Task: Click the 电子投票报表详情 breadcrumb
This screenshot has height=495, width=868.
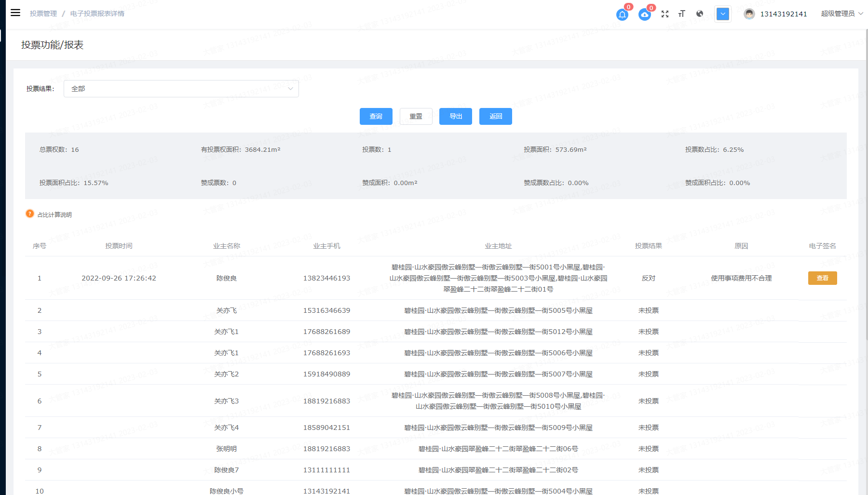Action: (97, 13)
